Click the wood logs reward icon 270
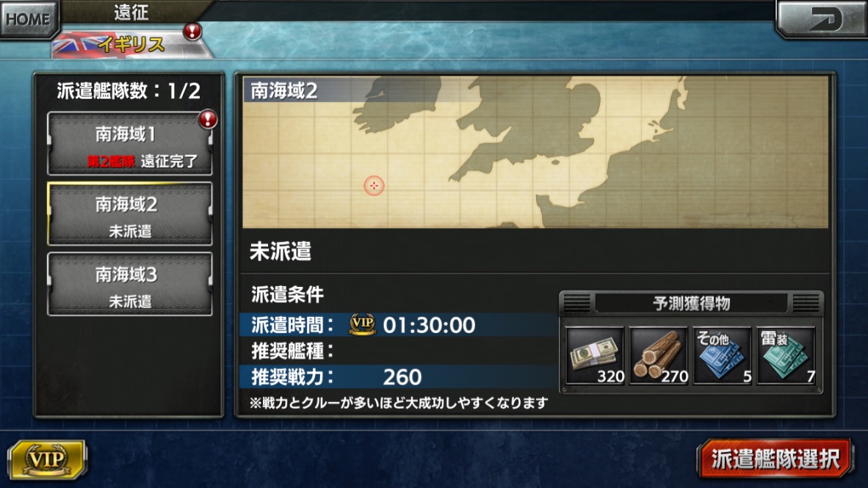 coord(659,355)
